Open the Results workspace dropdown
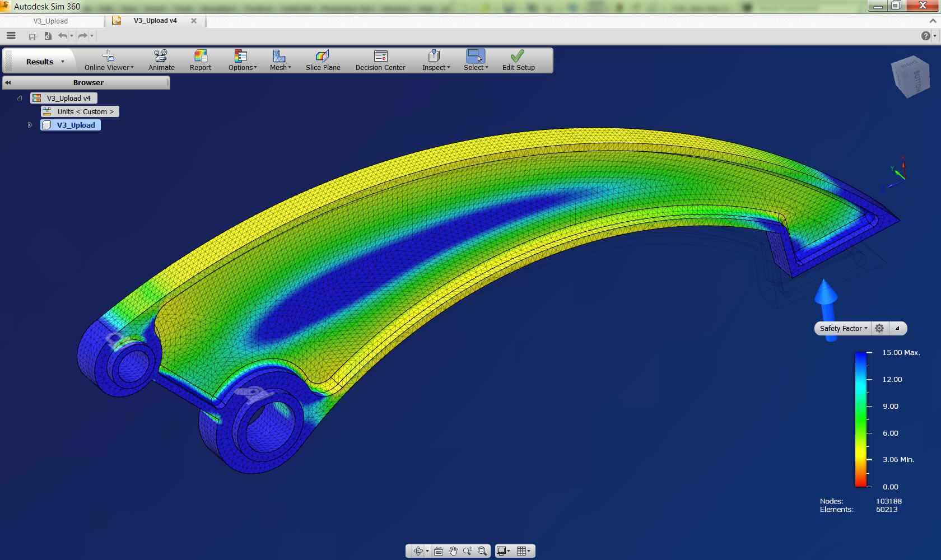This screenshot has width=941, height=560. (x=45, y=62)
